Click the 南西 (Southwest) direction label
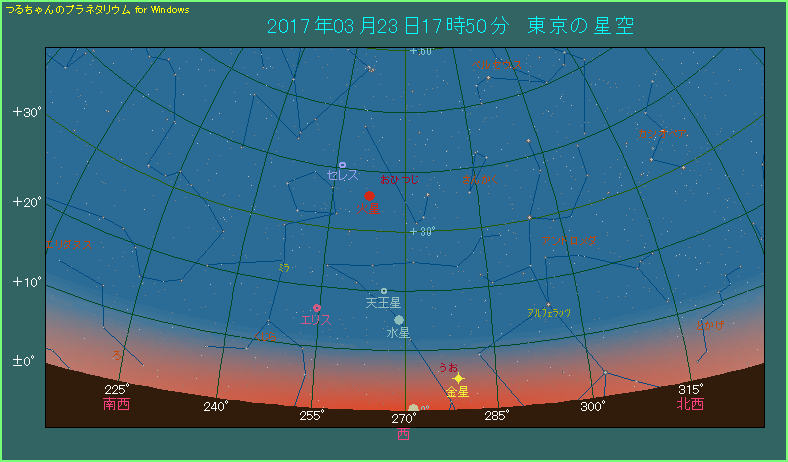 click(117, 405)
